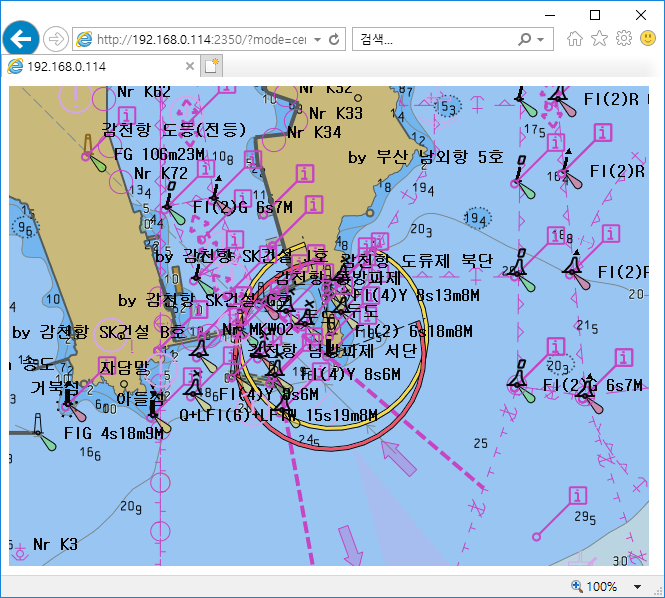Open the Tools gear menu
Screen dimensions: 665x598
[623, 39]
